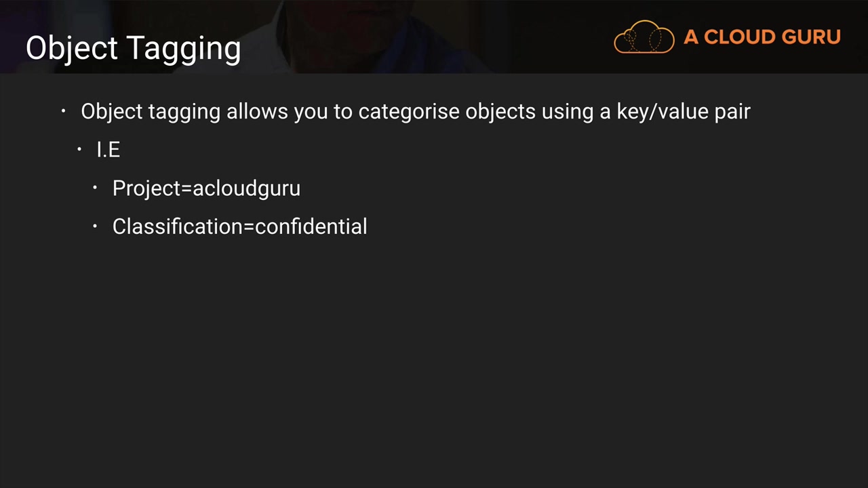The image size is (868, 488).
Task: Click the value "confidential" in the Classification tag
Action: [x=311, y=226]
